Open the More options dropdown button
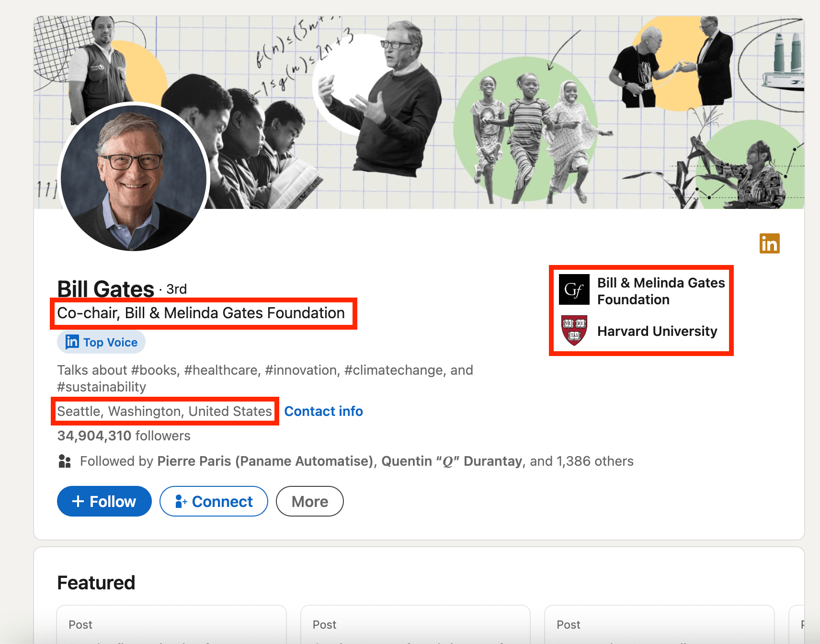This screenshot has width=820, height=644. click(309, 501)
